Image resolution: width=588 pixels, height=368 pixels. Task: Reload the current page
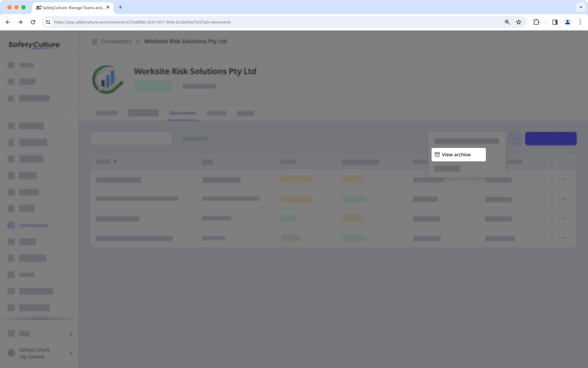(33, 22)
